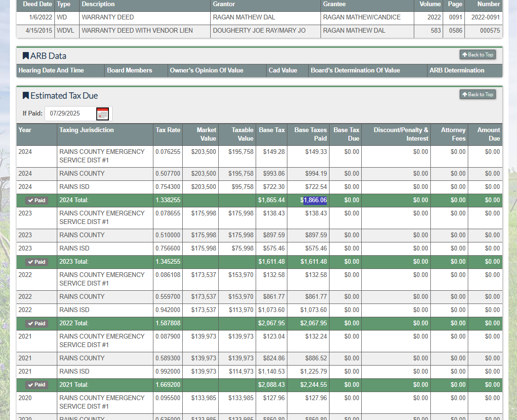Click the Amount Due column header
The image size is (517, 420).
[x=488, y=134]
